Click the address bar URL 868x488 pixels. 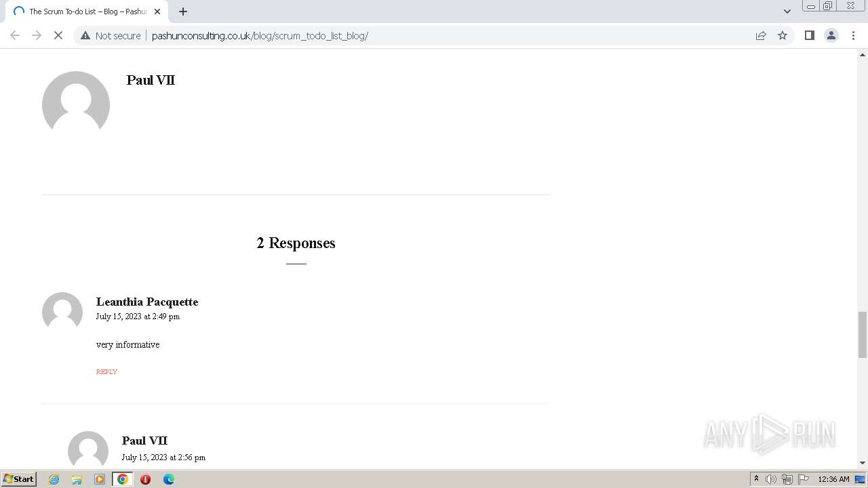point(260,35)
